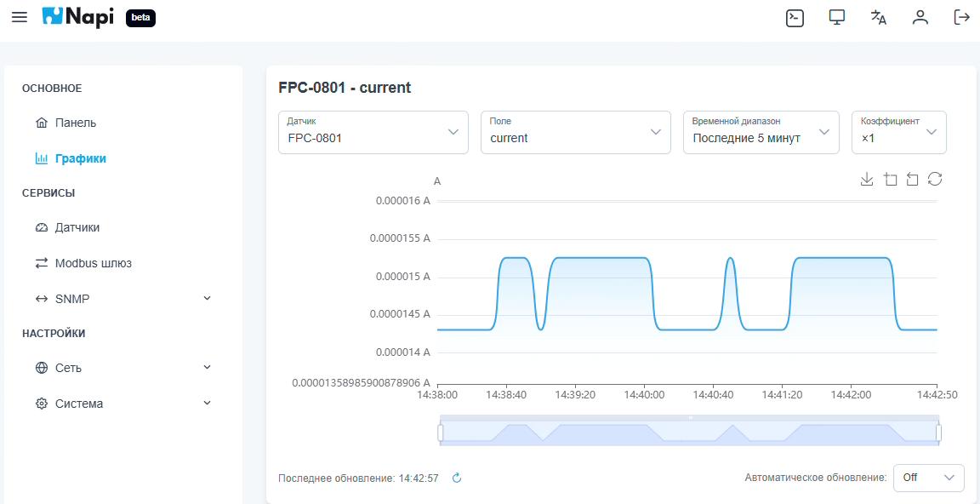The width and height of the screenshot is (980, 504).
Task: Open the terminal console icon
Action: [x=795, y=18]
